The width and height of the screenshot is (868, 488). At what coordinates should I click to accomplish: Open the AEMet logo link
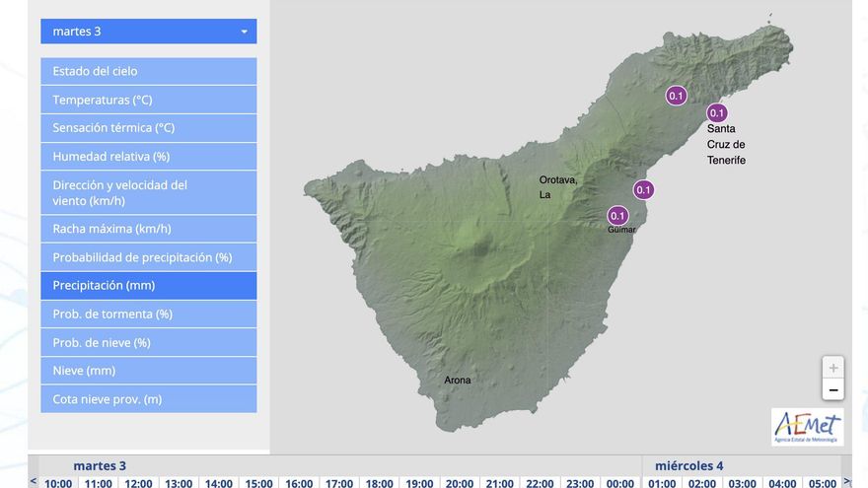[807, 427]
